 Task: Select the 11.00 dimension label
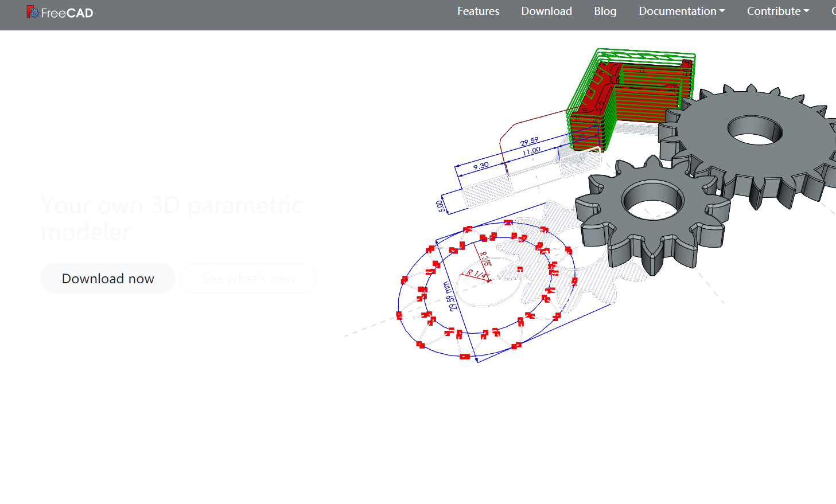coord(531,151)
